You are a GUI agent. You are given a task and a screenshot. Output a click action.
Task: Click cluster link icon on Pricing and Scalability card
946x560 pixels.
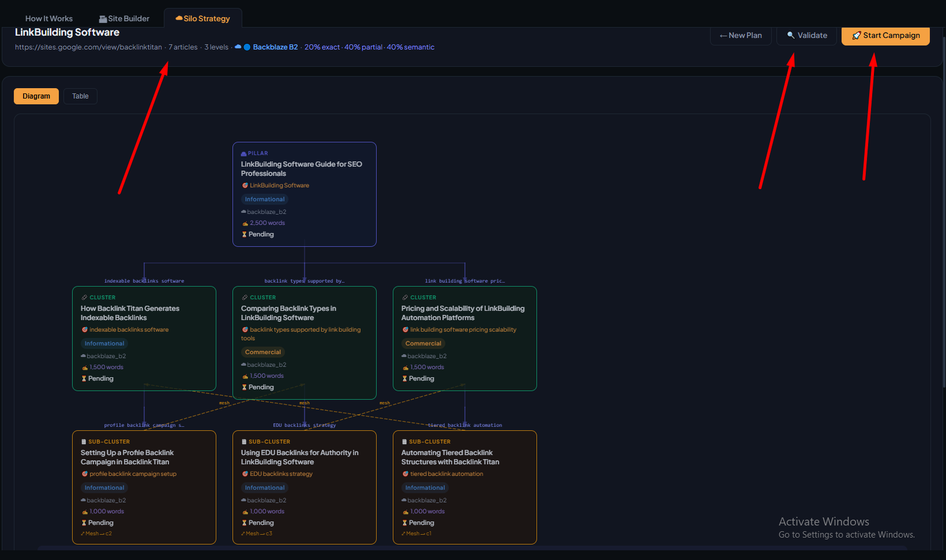pos(405,297)
